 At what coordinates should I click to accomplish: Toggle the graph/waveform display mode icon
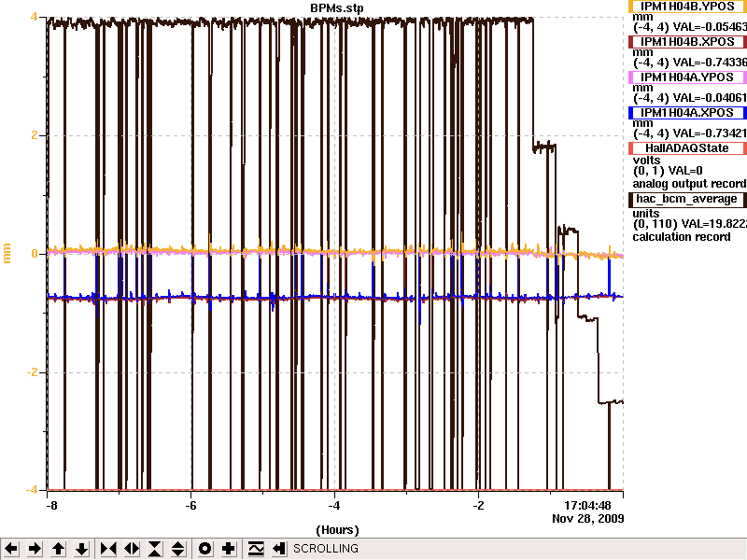[256, 549]
